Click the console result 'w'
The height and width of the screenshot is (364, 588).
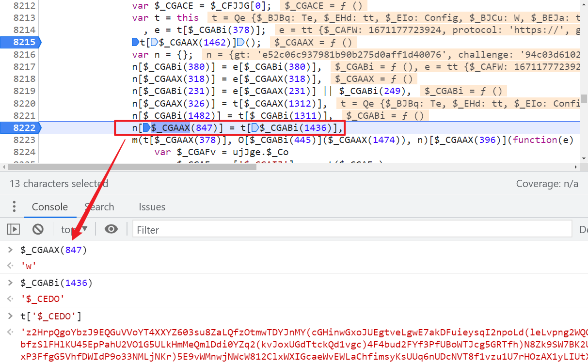pos(29,266)
